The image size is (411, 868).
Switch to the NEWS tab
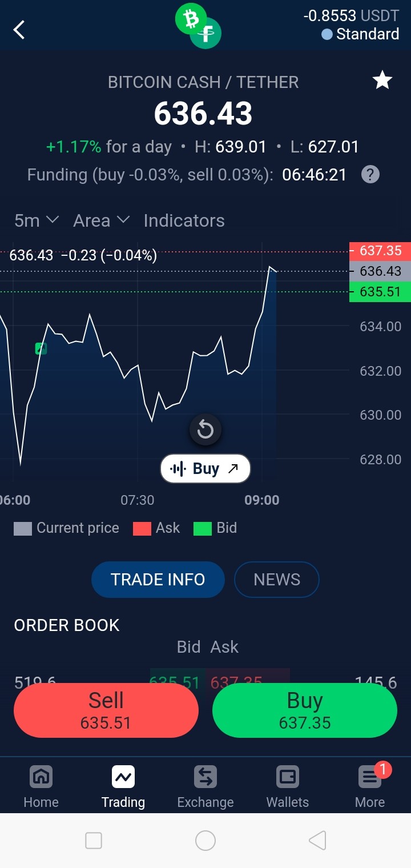click(x=277, y=580)
